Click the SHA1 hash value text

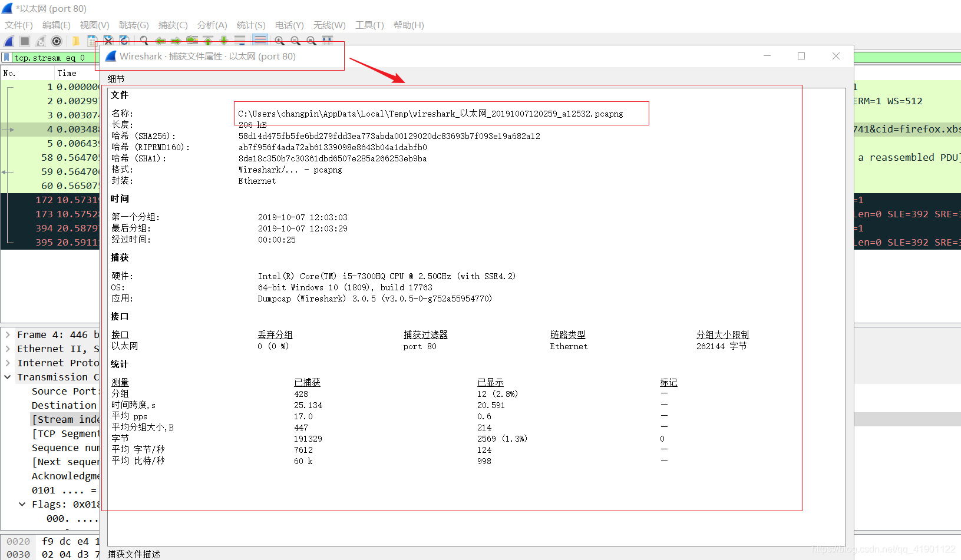tap(333, 158)
